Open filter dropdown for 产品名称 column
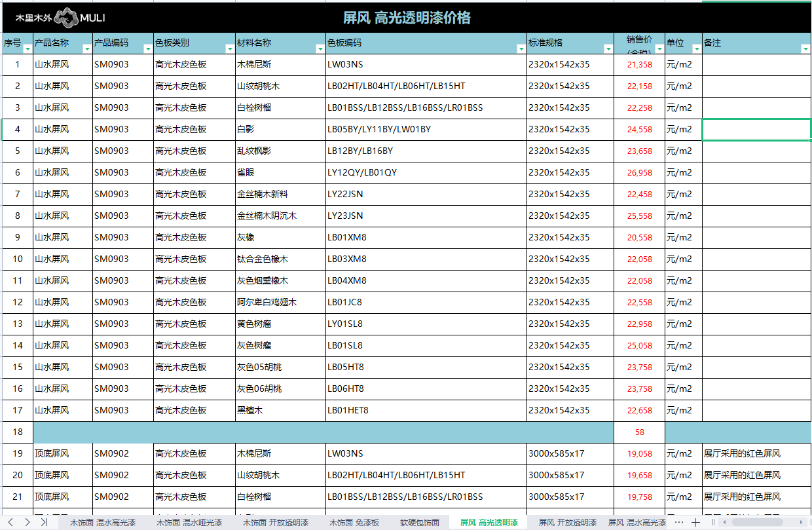 pos(87,49)
